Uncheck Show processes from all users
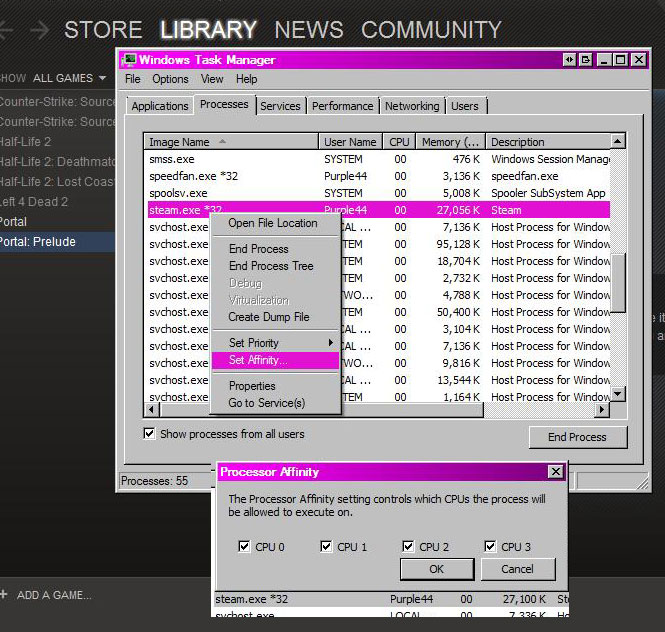 click(x=149, y=433)
